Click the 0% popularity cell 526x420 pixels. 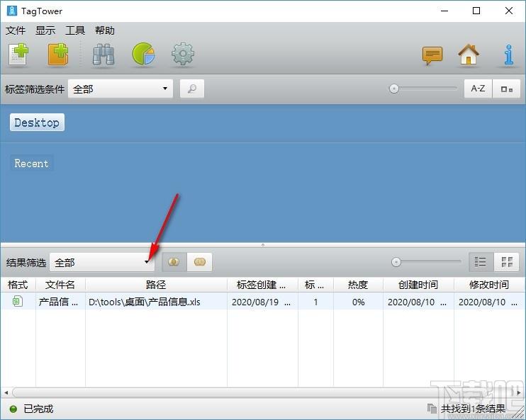click(358, 302)
